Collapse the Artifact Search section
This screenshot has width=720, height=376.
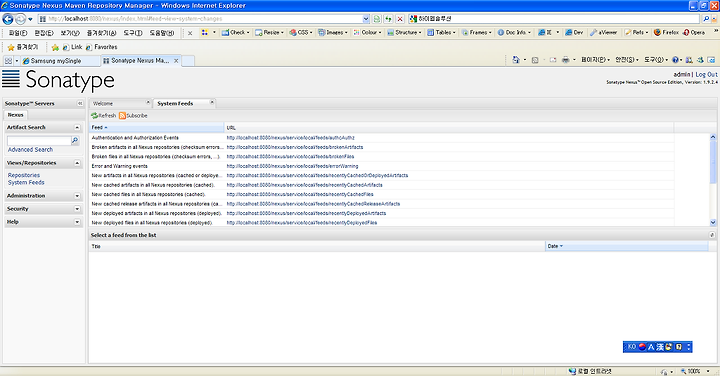click(x=77, y=128)
